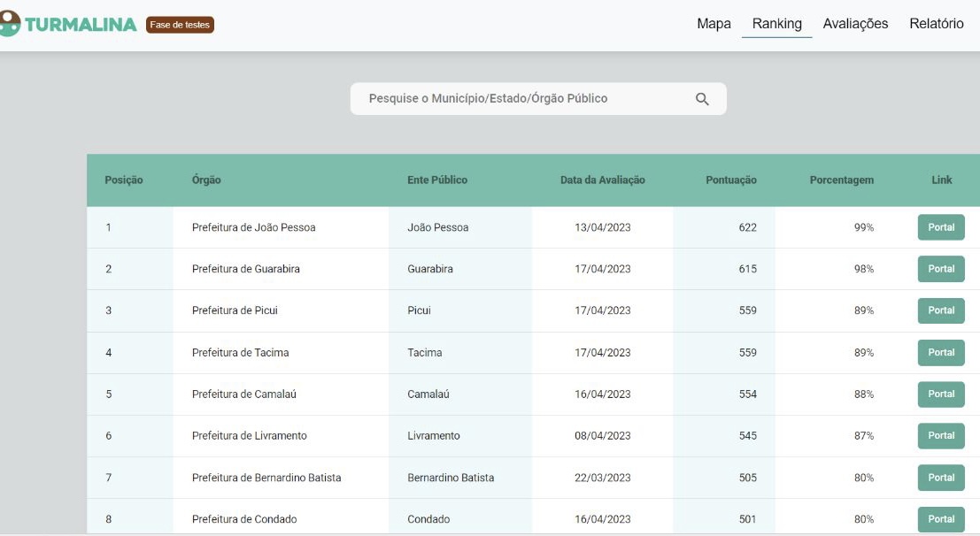
Task: Click the Pontuação column header
Action: 731,180
